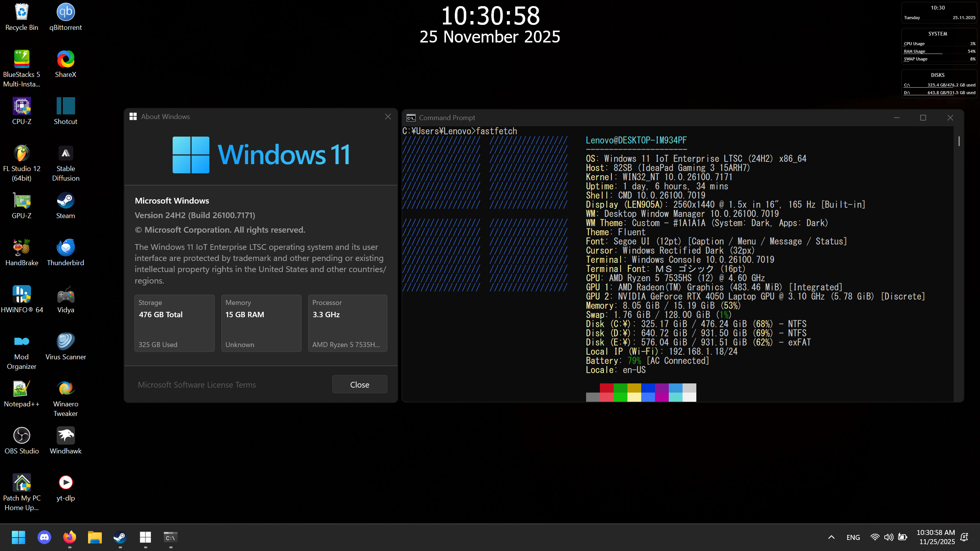This screenshot has width=980, height=551.
Task: Open Discord from the taskbar
Action: (x=44, y=537)
